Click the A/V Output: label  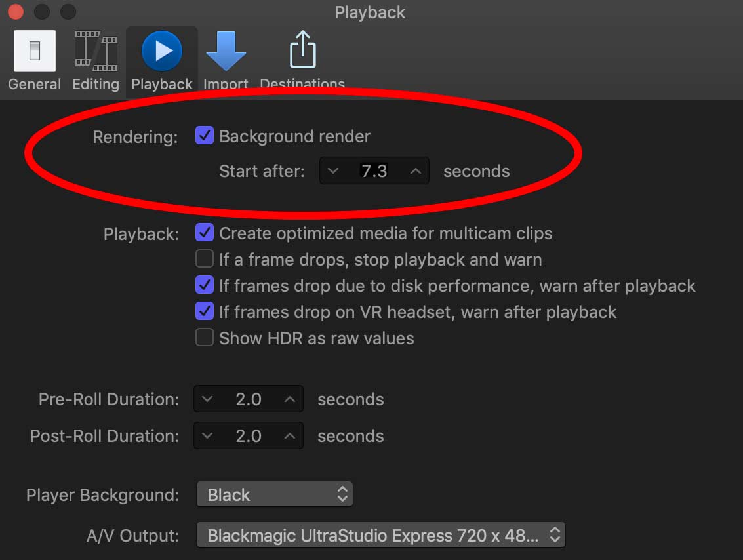click(x=133, y=536)
